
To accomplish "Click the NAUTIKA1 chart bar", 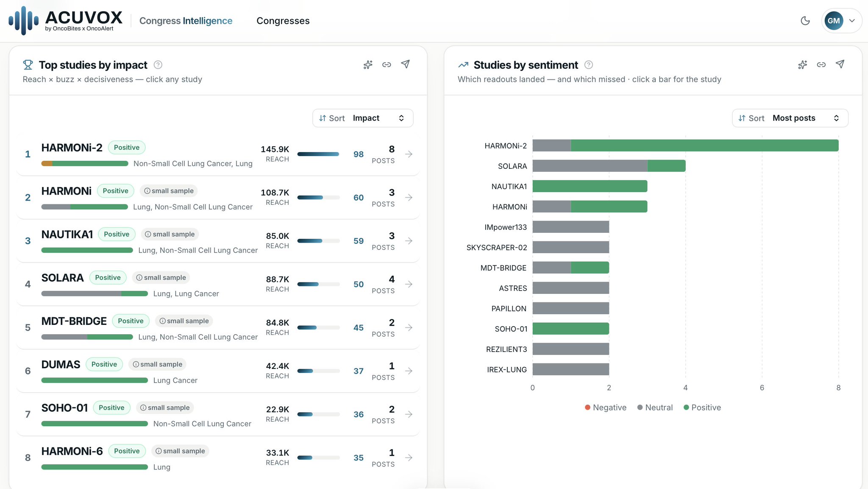I will click(x=590, y=186).
